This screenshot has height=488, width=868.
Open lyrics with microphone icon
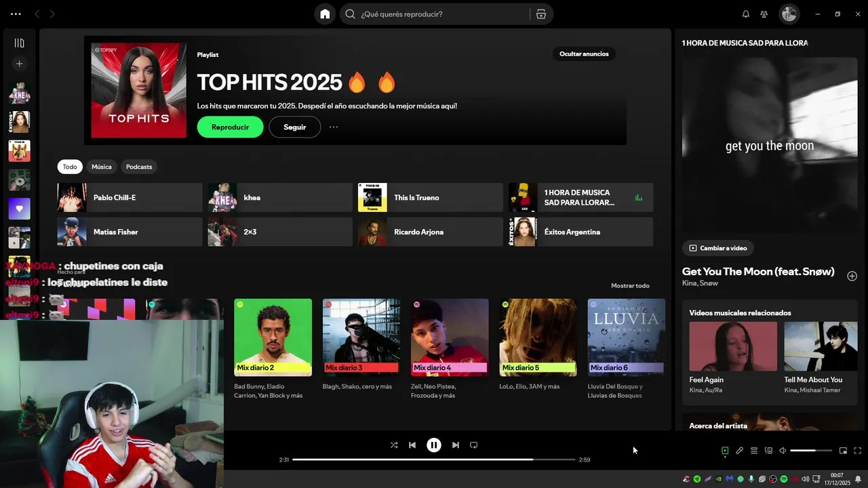click(740, 451)
